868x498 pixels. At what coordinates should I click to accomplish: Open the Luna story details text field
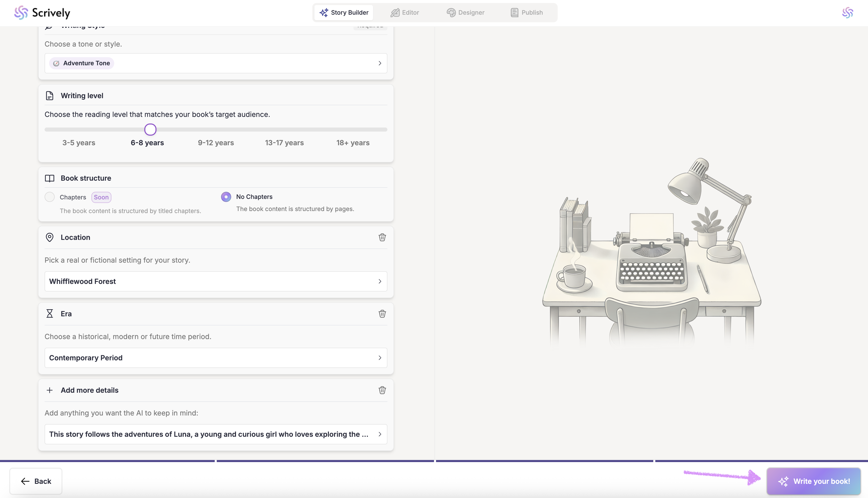[x=215, y=434]
